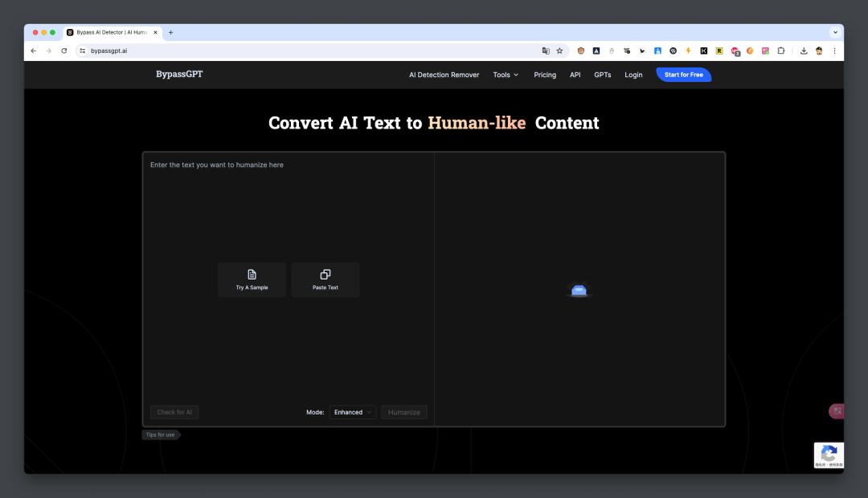Click the Check for AI button
Screen dimensions: 868x498
[x=174, y=412]
